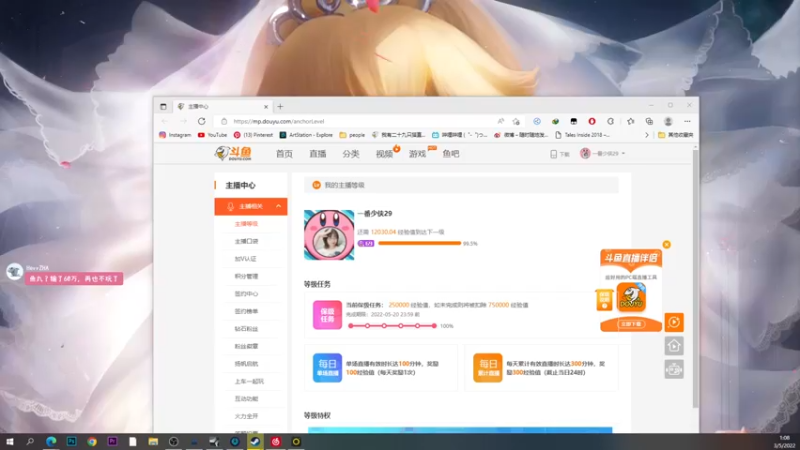The height and width of the screenshot is (450, 800).
Task: Open the 其他收藏夹 bookmarks folder
Action: [675, 135]
